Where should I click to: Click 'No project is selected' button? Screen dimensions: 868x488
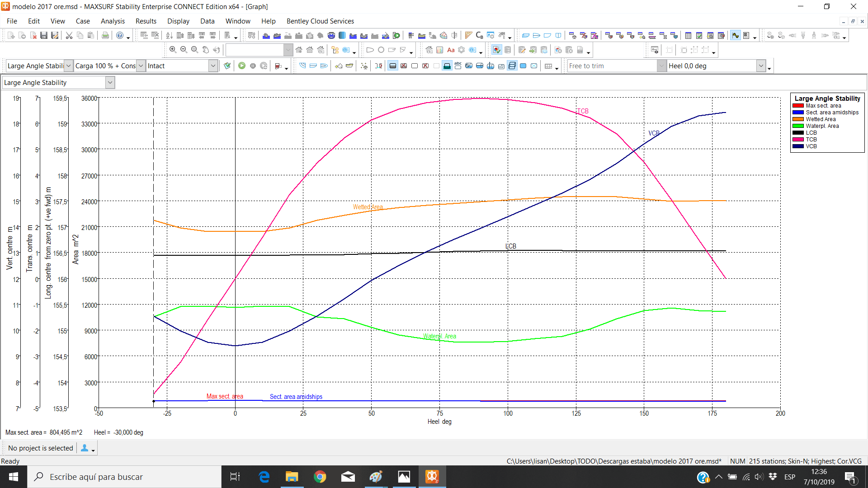41,448
